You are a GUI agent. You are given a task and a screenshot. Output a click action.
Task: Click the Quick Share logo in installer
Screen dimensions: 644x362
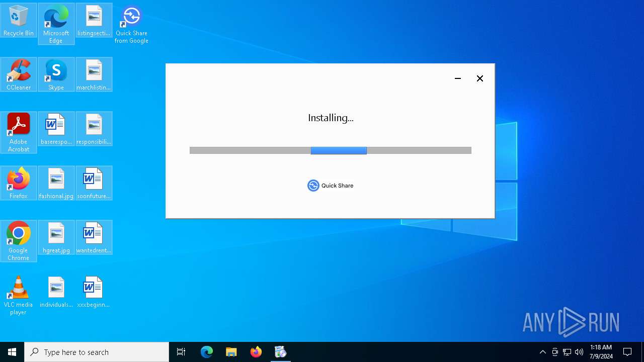pos(331,186)
